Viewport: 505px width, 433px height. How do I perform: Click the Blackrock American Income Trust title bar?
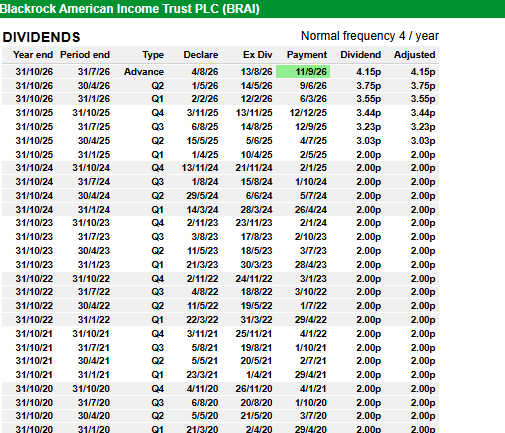tap(252, 9)
